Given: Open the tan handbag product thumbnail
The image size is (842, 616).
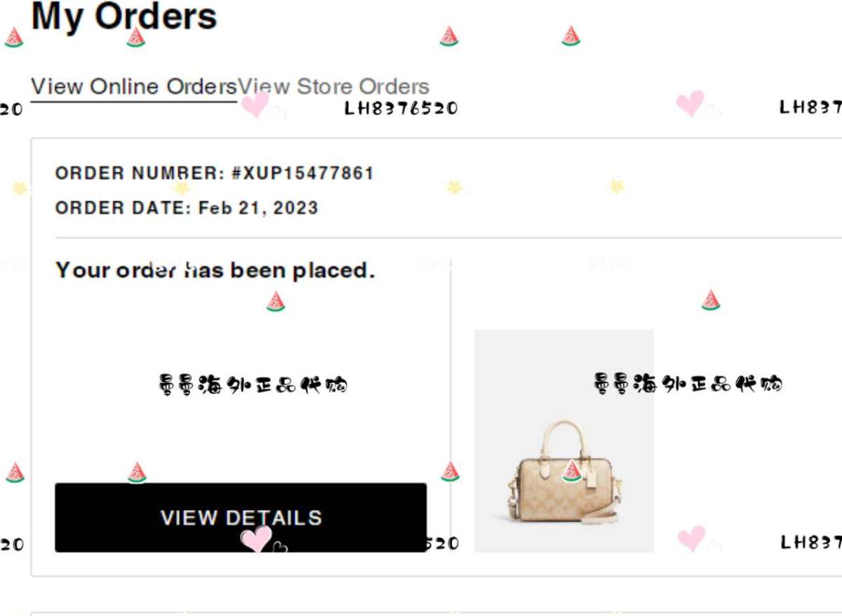Looking at the screenshot, I should 564,441.
